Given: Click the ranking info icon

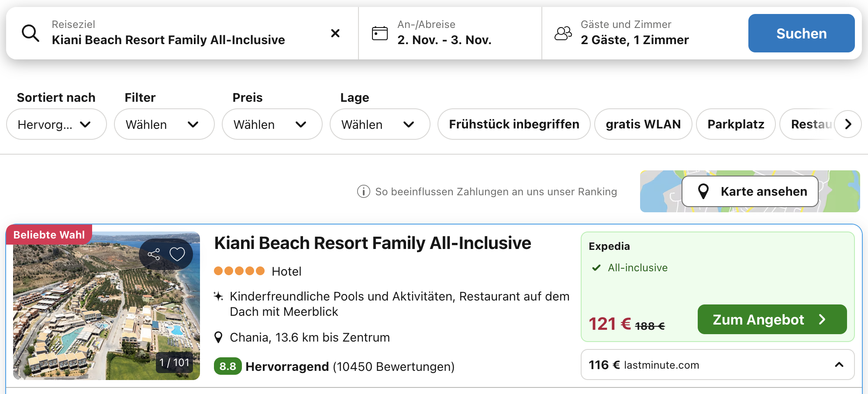Looking at the screenshot, I should click(363, 191).
